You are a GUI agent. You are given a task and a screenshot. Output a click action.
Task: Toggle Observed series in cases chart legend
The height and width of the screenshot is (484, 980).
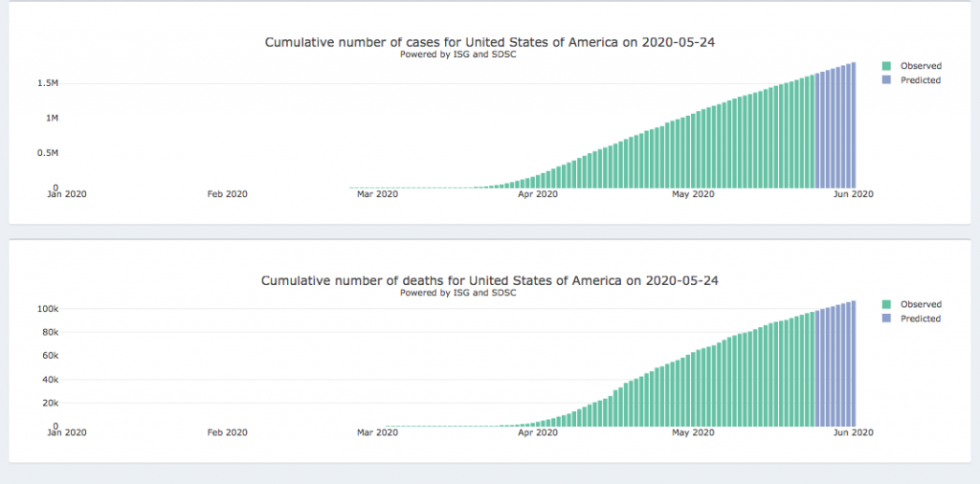click(x=921, y=66)
